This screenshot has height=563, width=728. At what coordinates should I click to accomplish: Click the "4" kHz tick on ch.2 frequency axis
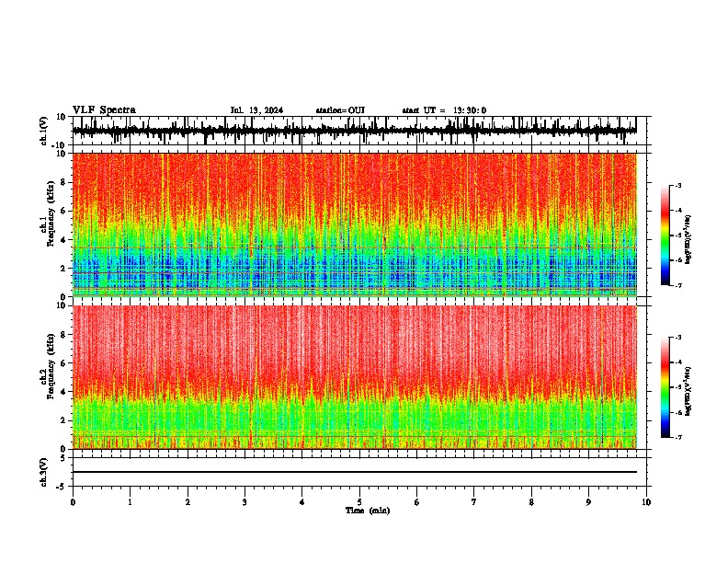tap(63, 392)
